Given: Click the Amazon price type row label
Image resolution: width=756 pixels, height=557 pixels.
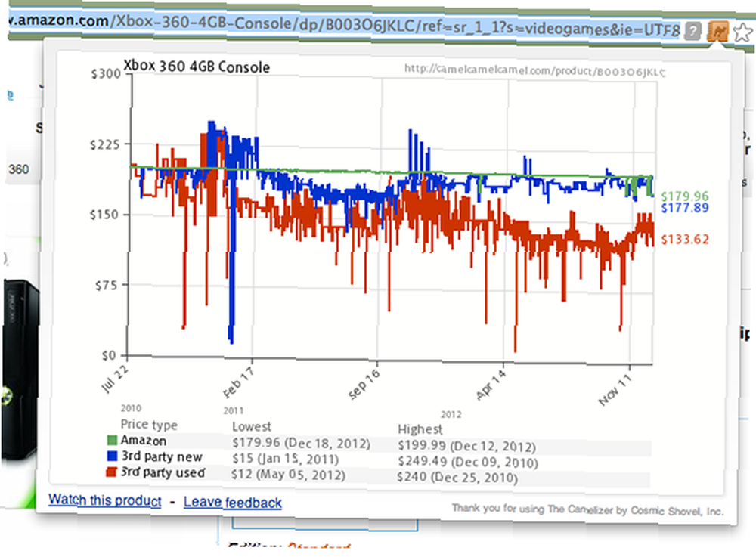Looking at the screenshot, I should click(x=144, y=441).
